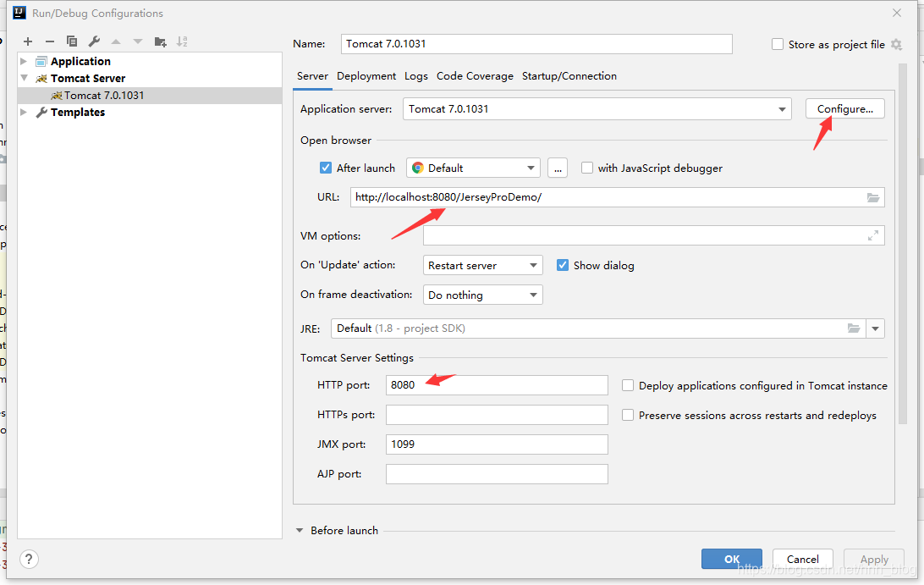Sort configurations alphabetically icon
This screenshot has height=585, width=924.
pyautogui.click(x=182, y=41)
